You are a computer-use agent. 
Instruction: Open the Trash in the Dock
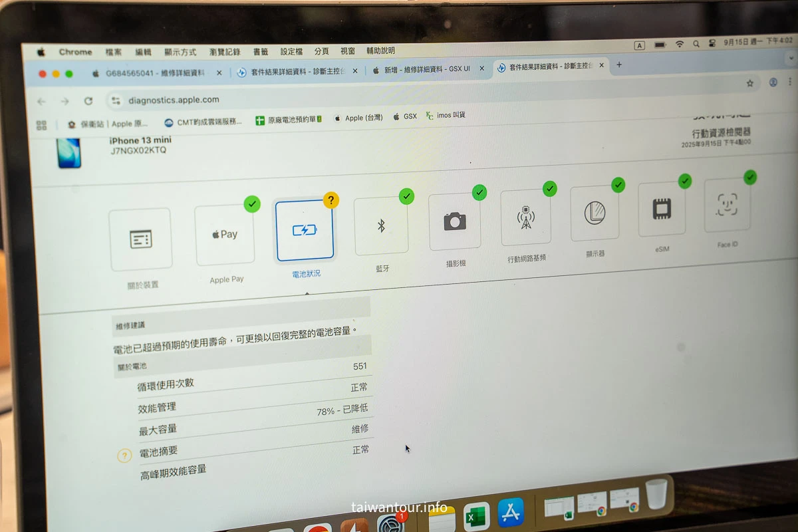[x=656, y=494]
